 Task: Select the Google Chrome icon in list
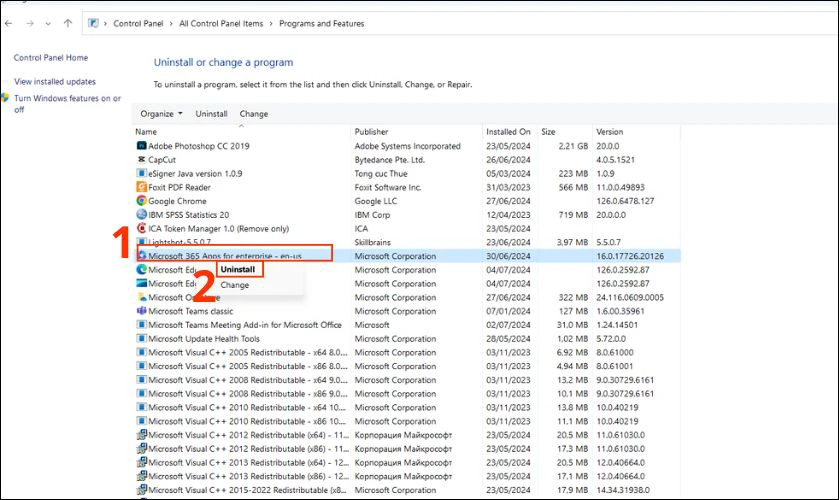(x=141, y=201)
